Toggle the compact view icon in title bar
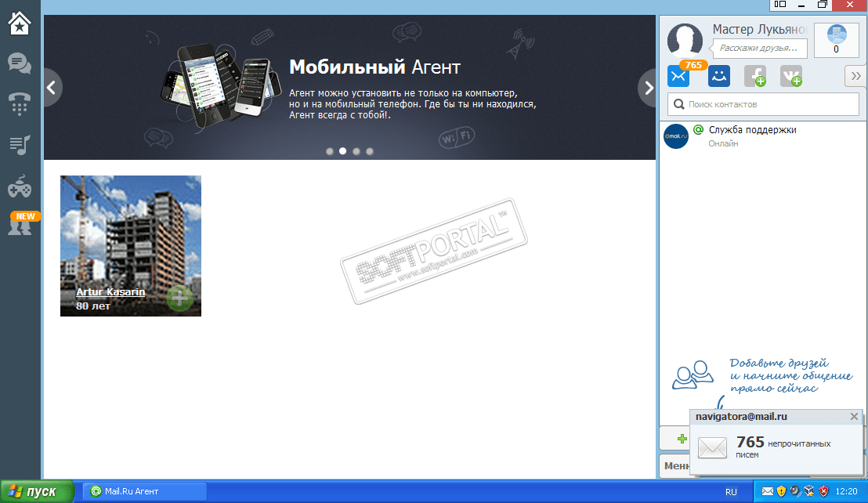This screenshot has height=503, width=868. click(780, 5)
